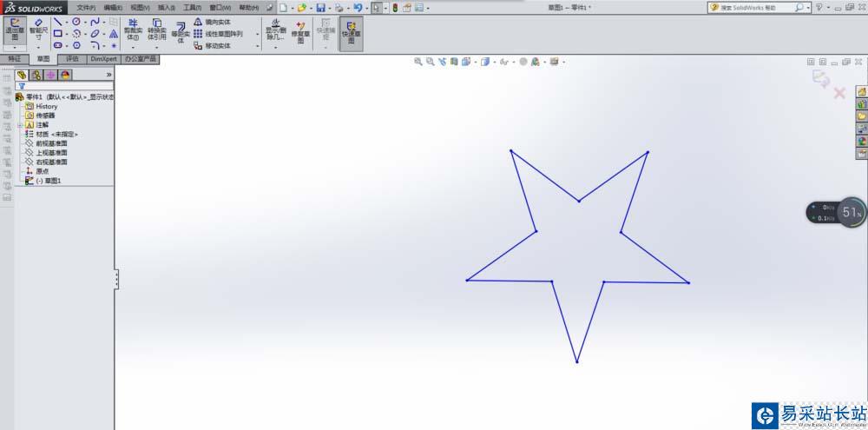Open dropdown under Display/Delete Relations

(276, 48)
